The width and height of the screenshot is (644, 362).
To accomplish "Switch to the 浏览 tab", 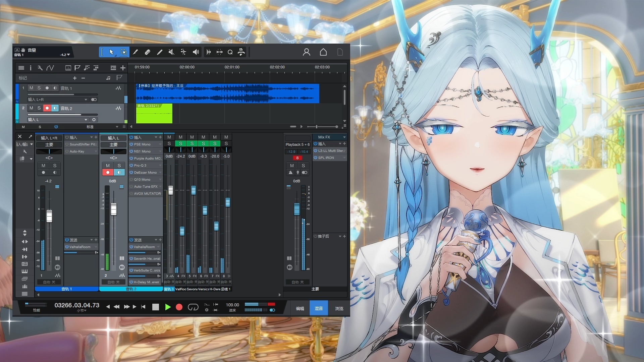I will click(x=339, y=308).
